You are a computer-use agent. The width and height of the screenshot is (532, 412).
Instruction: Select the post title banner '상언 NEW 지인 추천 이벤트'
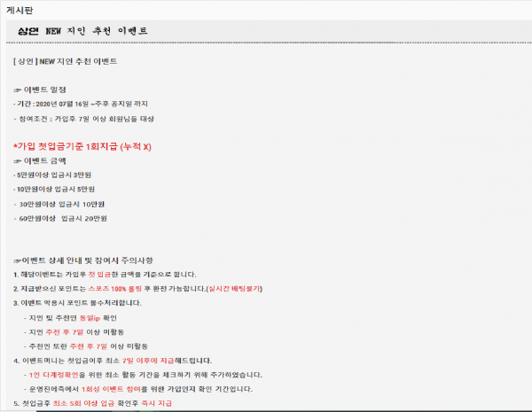pos(82,32)
